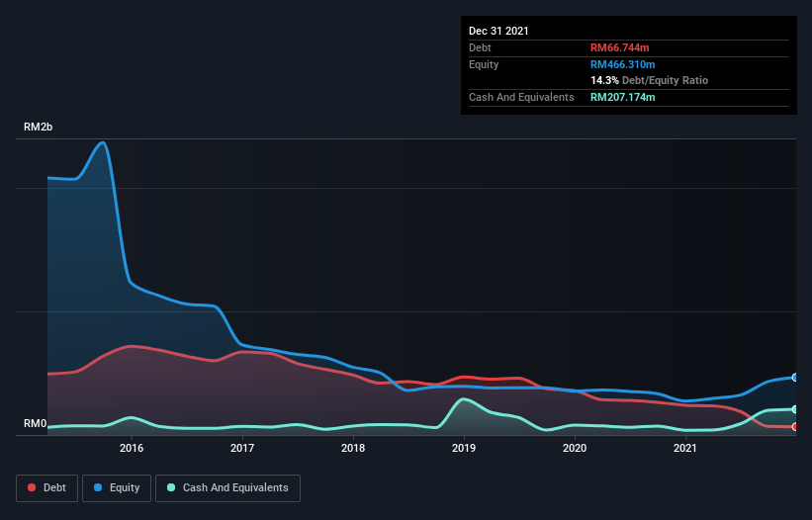Click the 14.3% Debt/Equity Ratio text

point(650,80)
